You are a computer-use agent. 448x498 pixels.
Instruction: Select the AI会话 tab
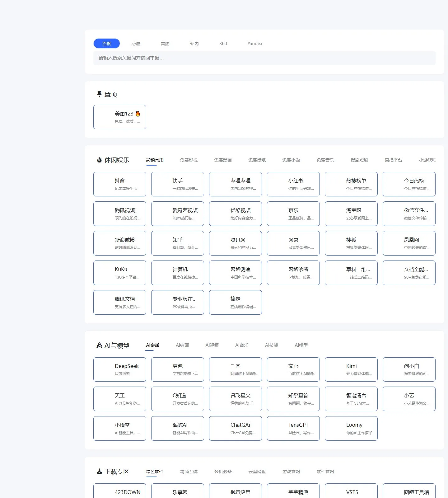[152, 345]
